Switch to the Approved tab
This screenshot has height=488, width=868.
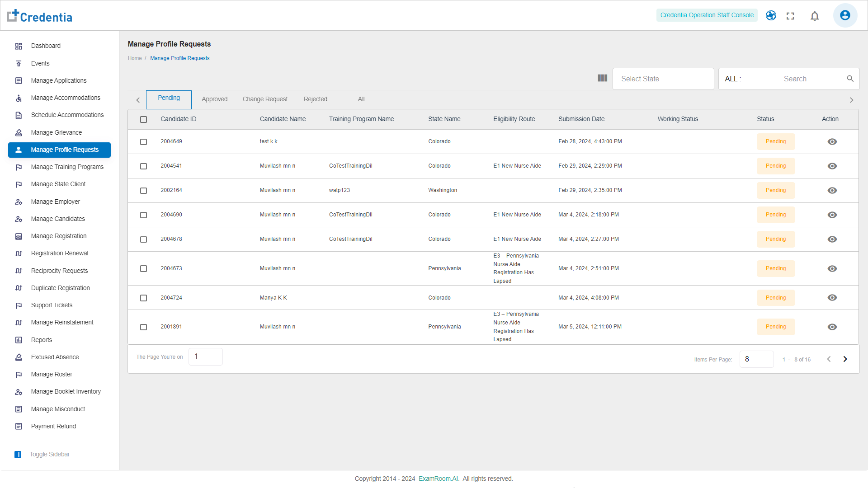[214, 99]
